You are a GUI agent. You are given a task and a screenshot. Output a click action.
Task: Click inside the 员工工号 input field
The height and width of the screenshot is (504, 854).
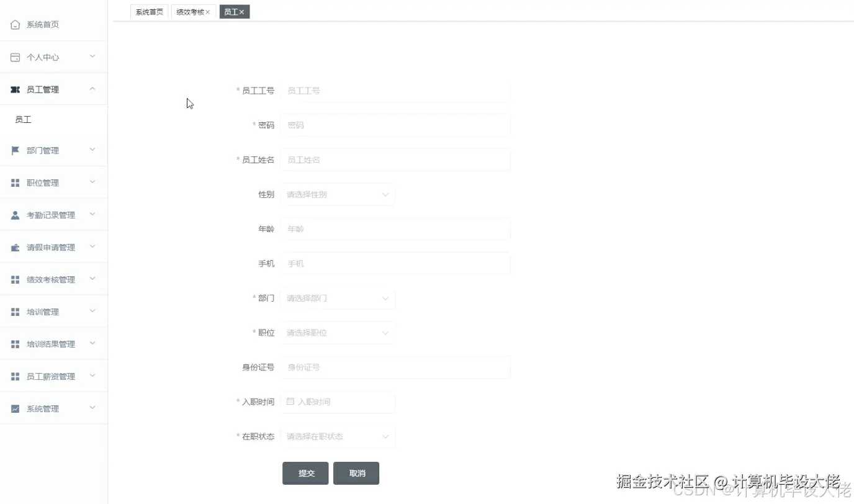coord(395,90)
